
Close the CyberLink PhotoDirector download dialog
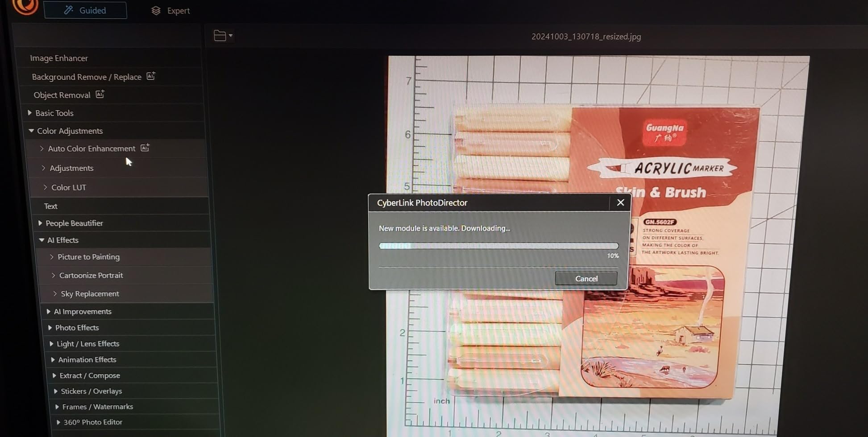(620, 202)
